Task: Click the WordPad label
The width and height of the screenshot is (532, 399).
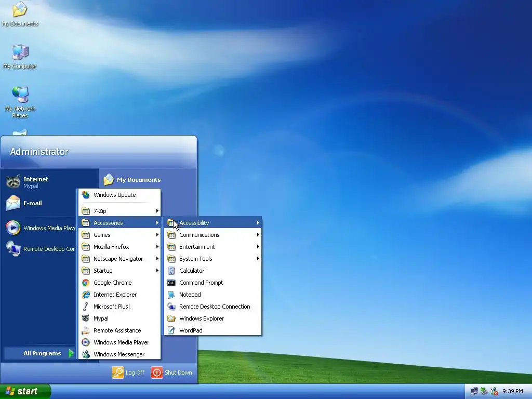Action: point(191,330)
